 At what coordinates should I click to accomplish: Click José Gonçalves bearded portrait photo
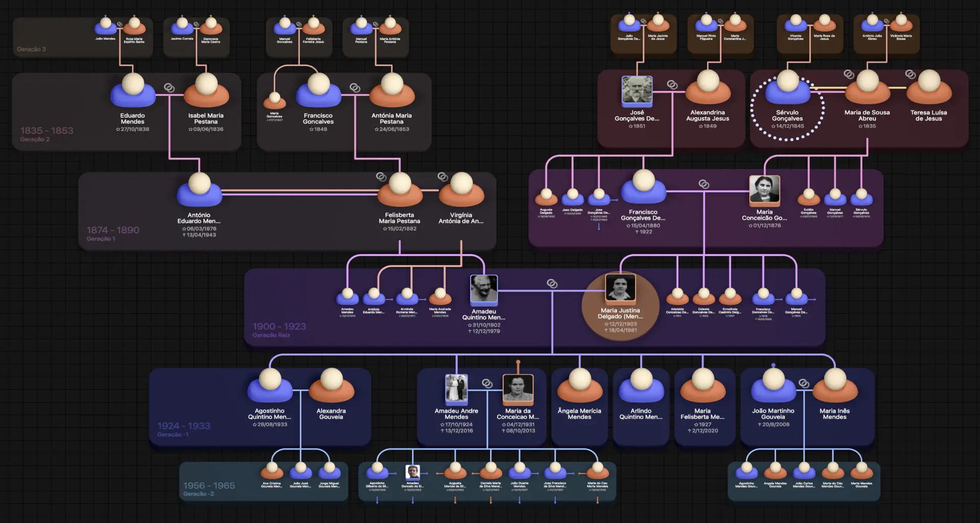[x=636, y=90]
